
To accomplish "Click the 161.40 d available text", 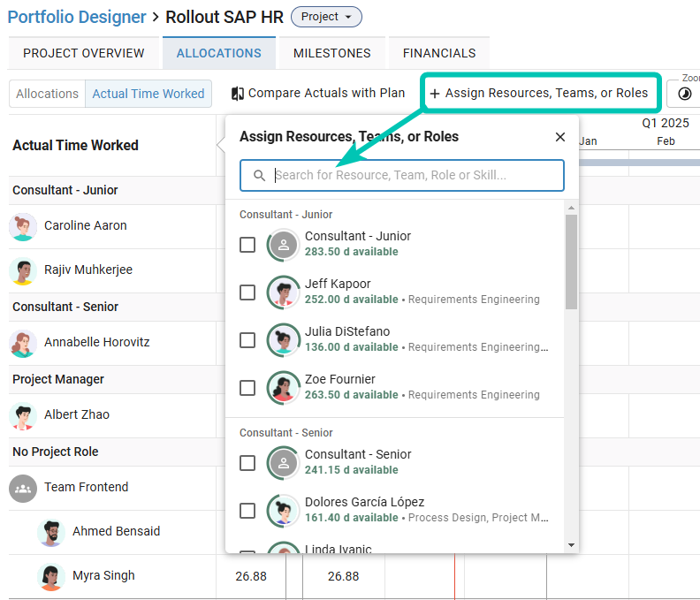I will click(x=352, y=518).
